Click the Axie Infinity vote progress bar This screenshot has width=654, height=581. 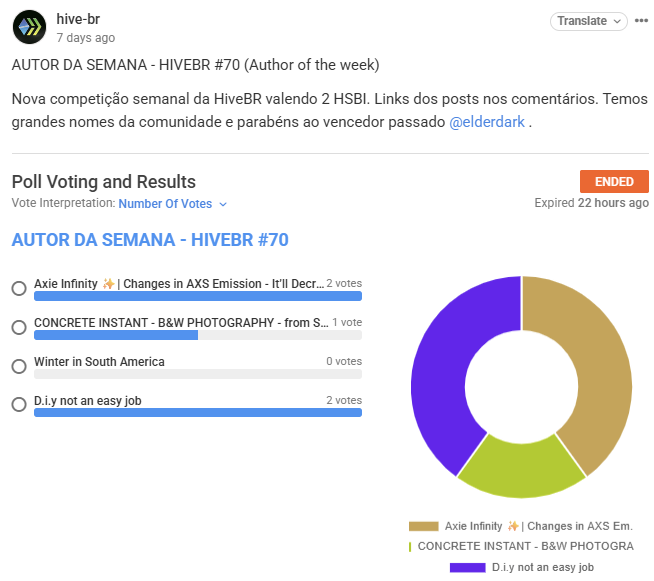point(198,296)
